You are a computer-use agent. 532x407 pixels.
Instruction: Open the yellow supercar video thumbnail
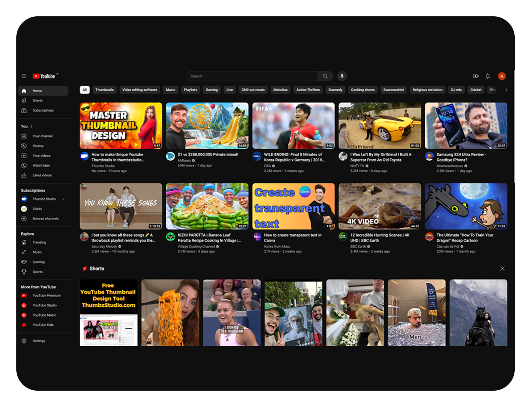coord(380,125)
